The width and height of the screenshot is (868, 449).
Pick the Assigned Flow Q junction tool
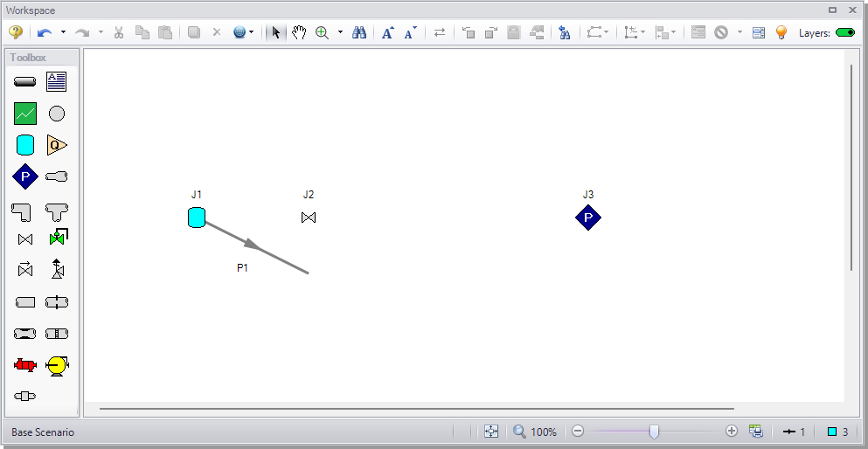pos(57,145)
